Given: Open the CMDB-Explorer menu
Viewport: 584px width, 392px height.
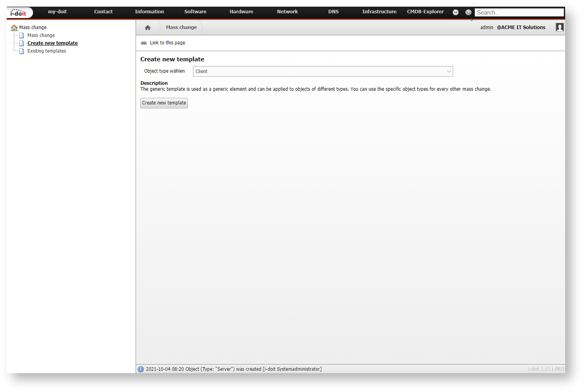Looking at the screenshot, I should 425,12.
